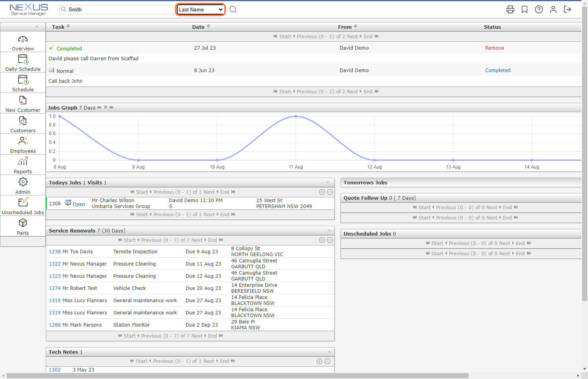The height and width of the screenshot is (379, 588).
Task: Collapse the Todays Jobs panel
Action: click(328, 183)
